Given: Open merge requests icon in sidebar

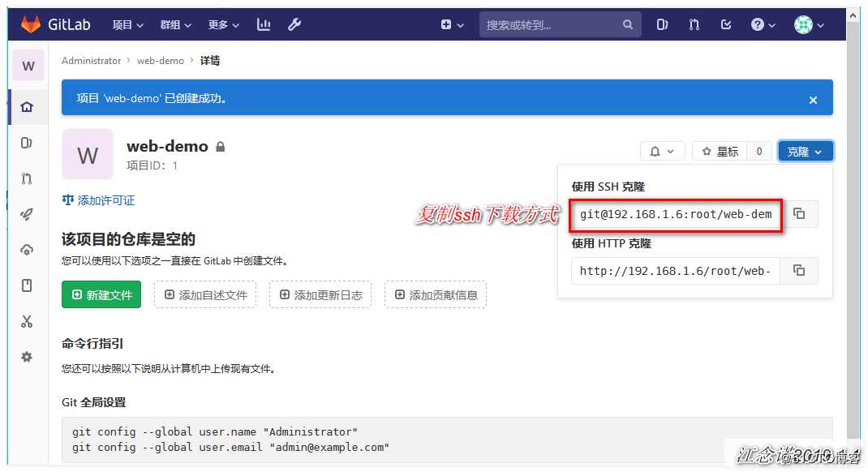Looking at the screenshot, I should pyautogui.click(x=27, y=178).
